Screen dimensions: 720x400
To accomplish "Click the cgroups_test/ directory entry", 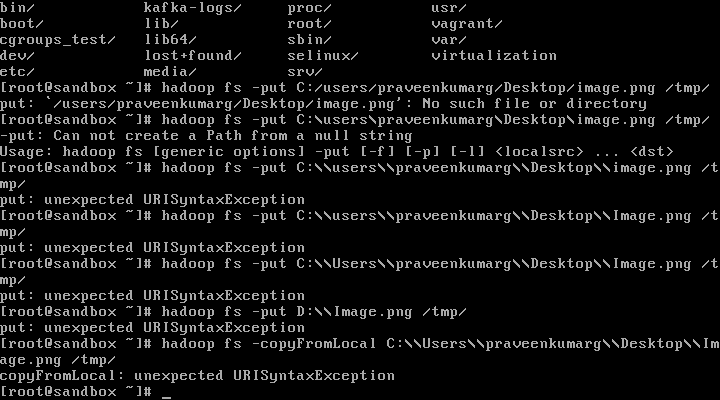I will 57,40.
